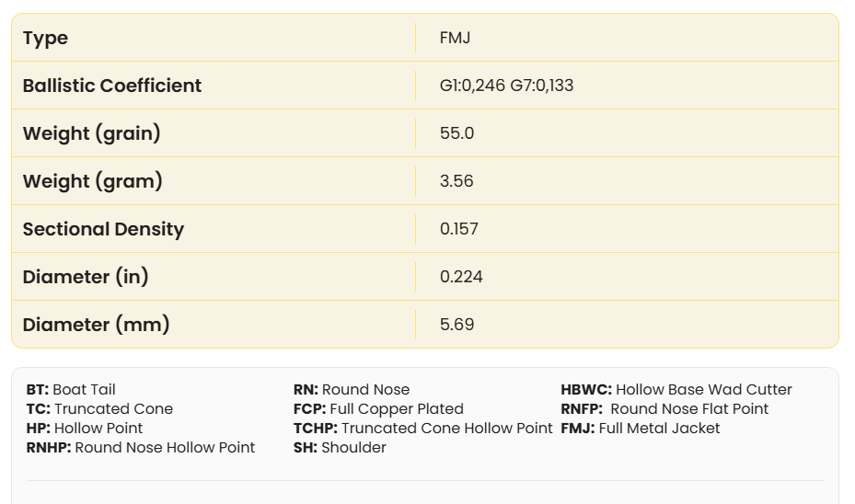This screenshot has height=504, width=855.
Task: Select the 0.224 diameter value
Action: click(461, 277)
